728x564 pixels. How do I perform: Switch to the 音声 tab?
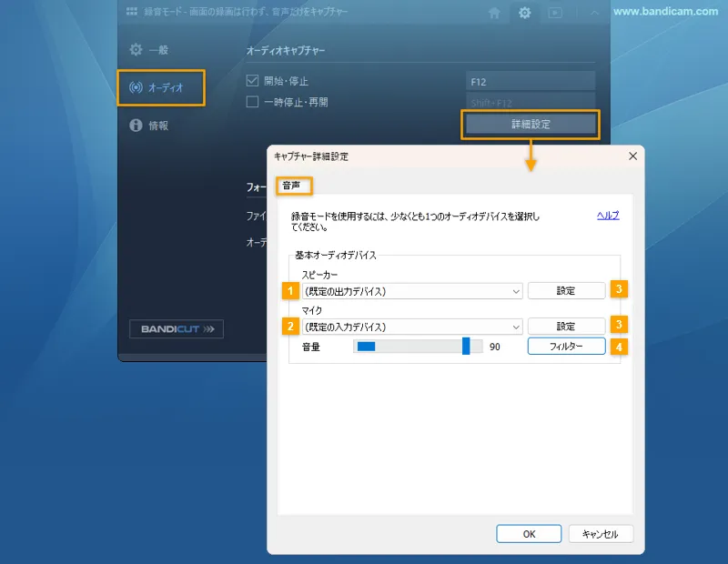click(x=292, y=186)
